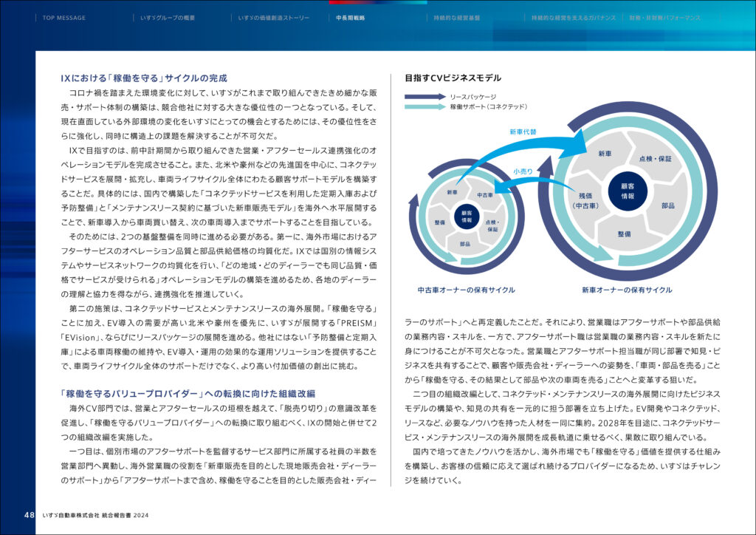756x535 pixels.
Task: Switch to the 持続的な経営基盤 tab
Action: point(456,18)
